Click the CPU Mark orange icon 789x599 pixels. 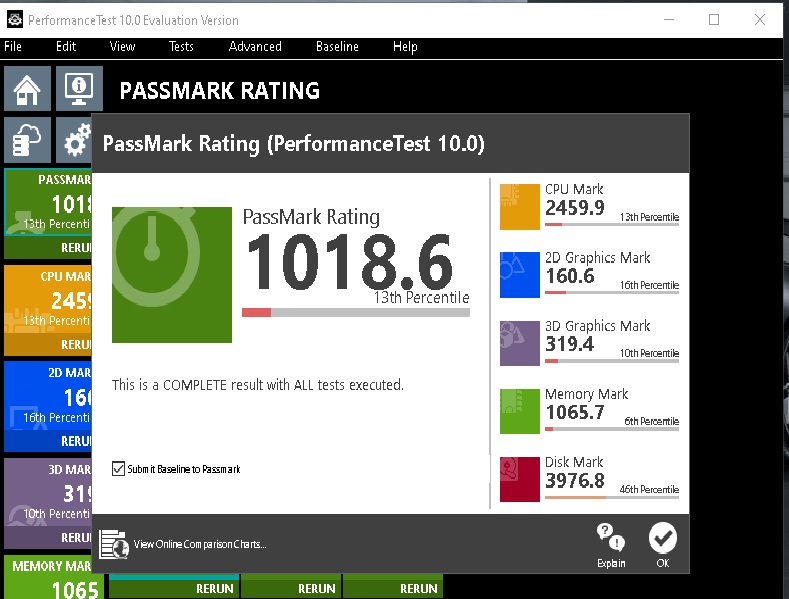click(x=520, y=207)
